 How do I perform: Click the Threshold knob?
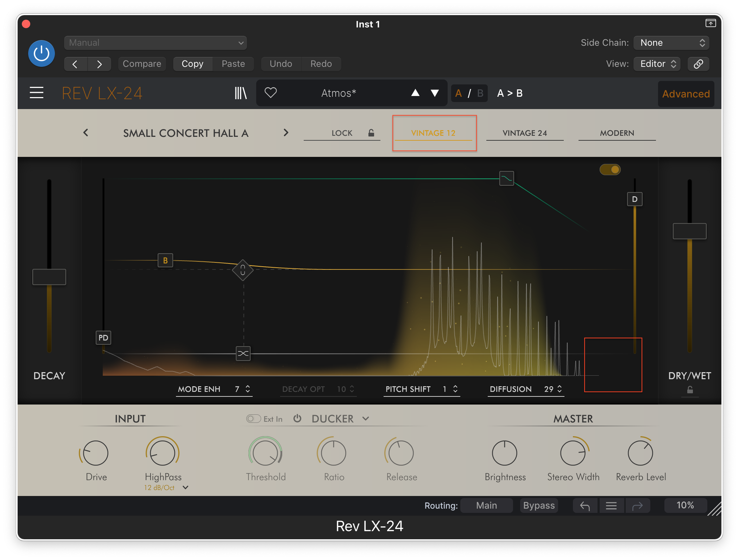click(266, 453)
